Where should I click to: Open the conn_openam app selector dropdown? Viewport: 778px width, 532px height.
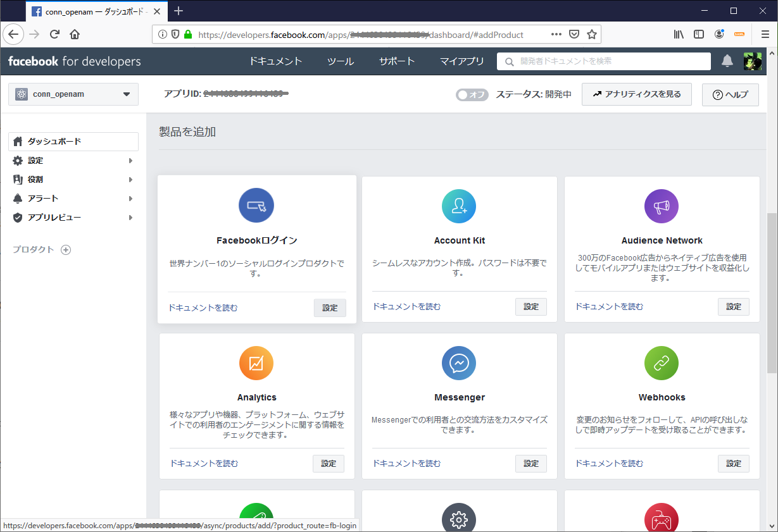(73, 94)
